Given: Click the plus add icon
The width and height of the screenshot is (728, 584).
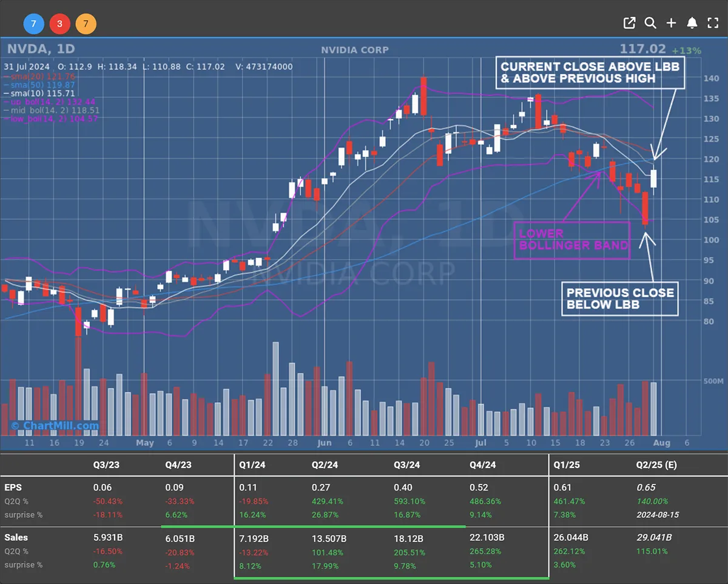Looking at the screenshot, I should click(671, 23).
